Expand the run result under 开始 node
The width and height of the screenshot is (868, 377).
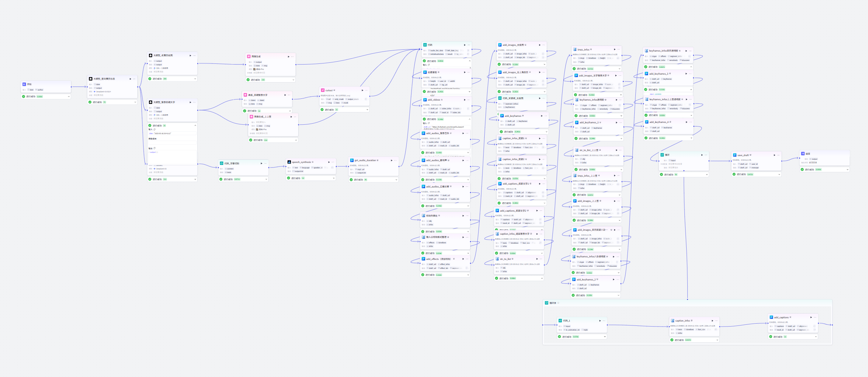pos(69,97)
